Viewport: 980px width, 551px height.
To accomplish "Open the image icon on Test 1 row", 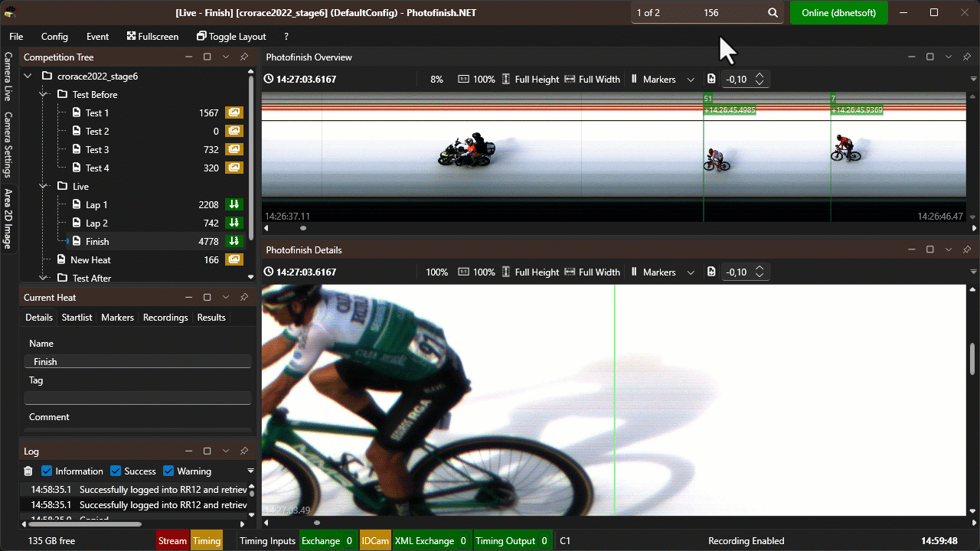I will 234,112.
